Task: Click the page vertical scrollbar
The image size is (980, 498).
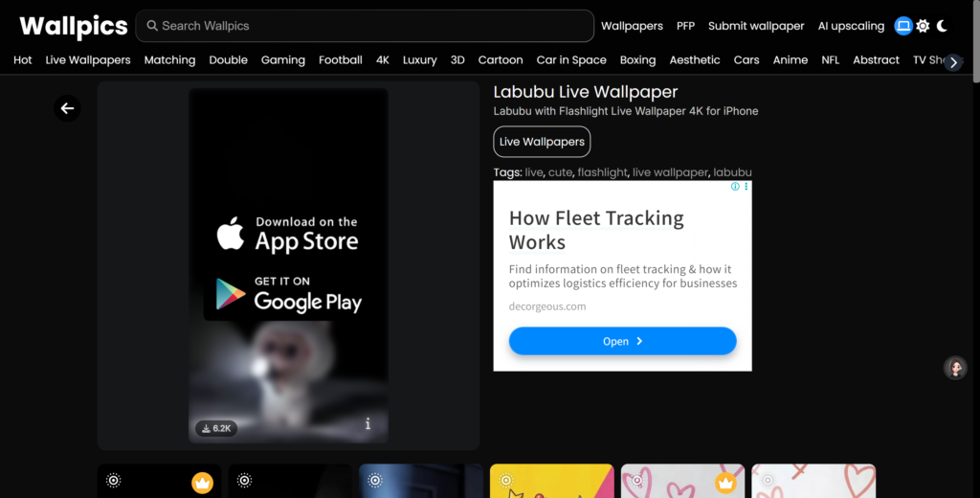Action: (976, 41)
